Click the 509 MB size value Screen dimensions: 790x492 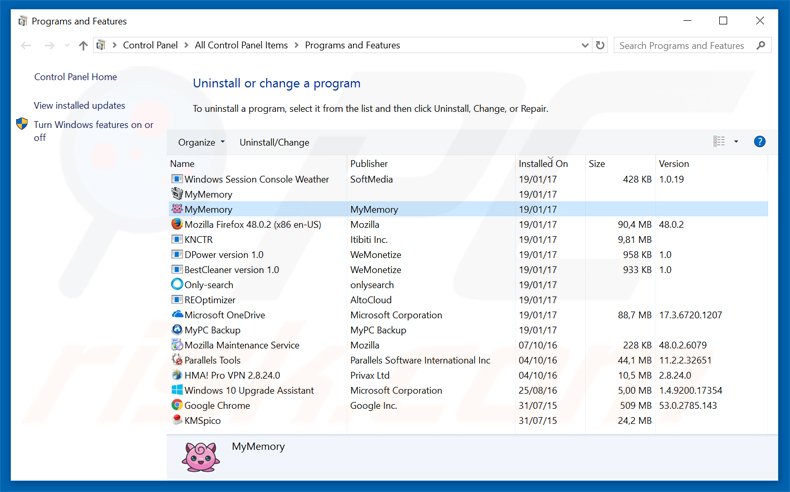pyautogui.click(x=636, y=405)
